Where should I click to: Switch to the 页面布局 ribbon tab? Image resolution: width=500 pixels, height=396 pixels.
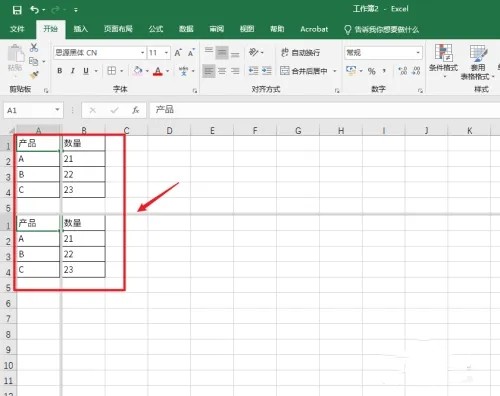click(x=118, y=29)
